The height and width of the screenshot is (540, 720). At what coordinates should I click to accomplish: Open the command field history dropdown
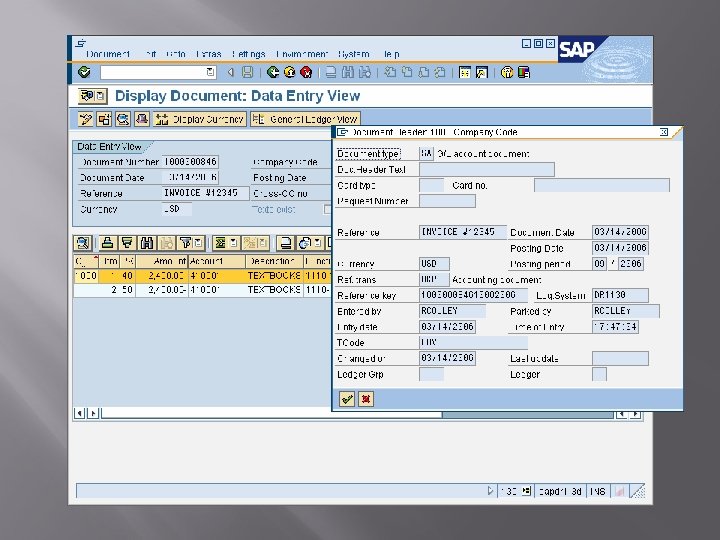pos(210,72)
